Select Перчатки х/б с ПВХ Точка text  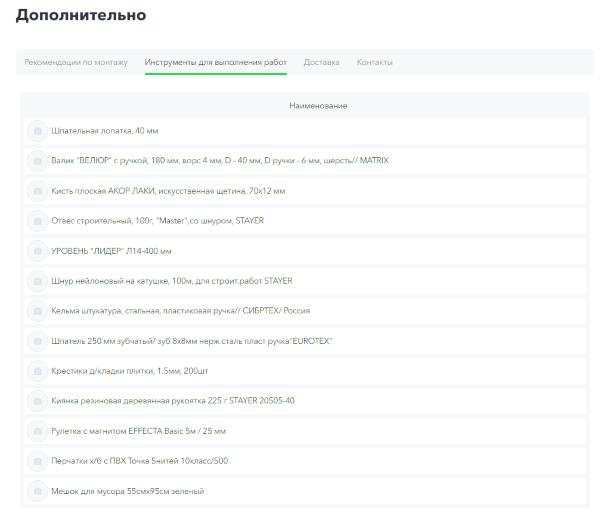click(x=139, y=461)
